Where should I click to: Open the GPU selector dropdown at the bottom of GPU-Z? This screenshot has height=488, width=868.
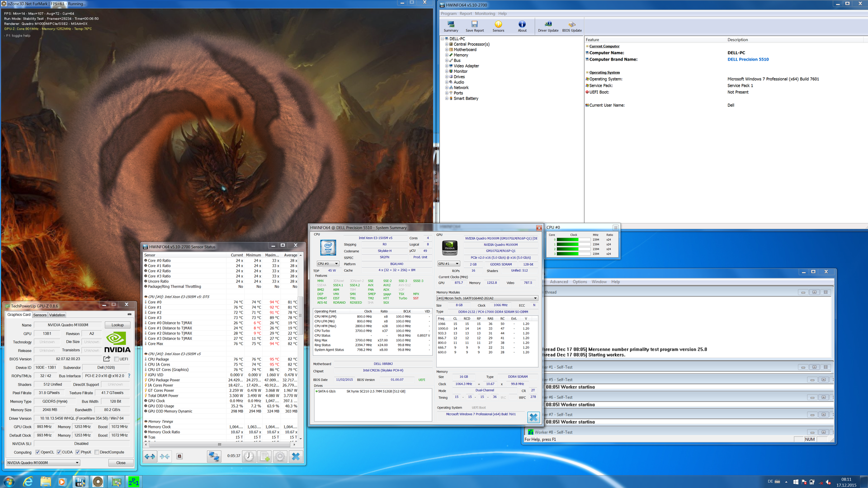43,463
